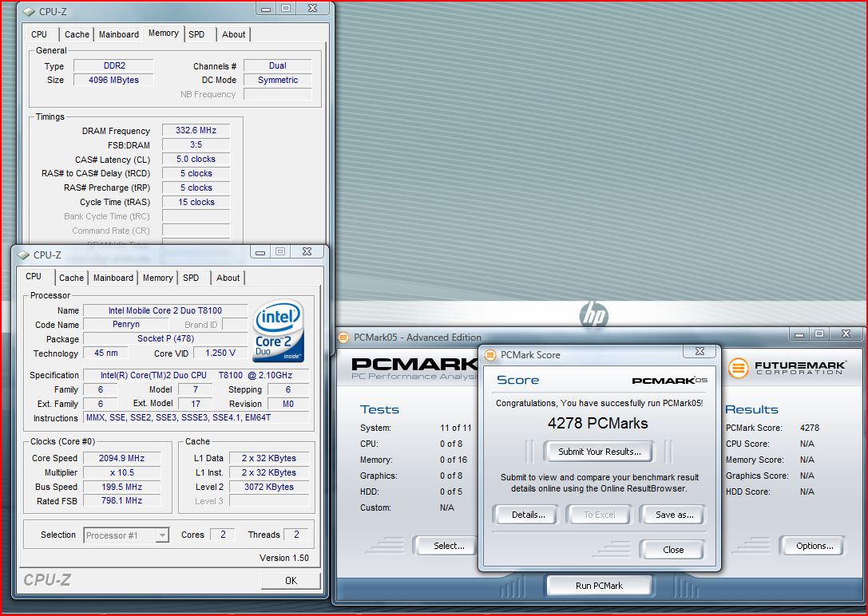Click Rated FSB value 798.1 MHz
The width and height of the screenshot is (868, 616).
tap(121, 501)
